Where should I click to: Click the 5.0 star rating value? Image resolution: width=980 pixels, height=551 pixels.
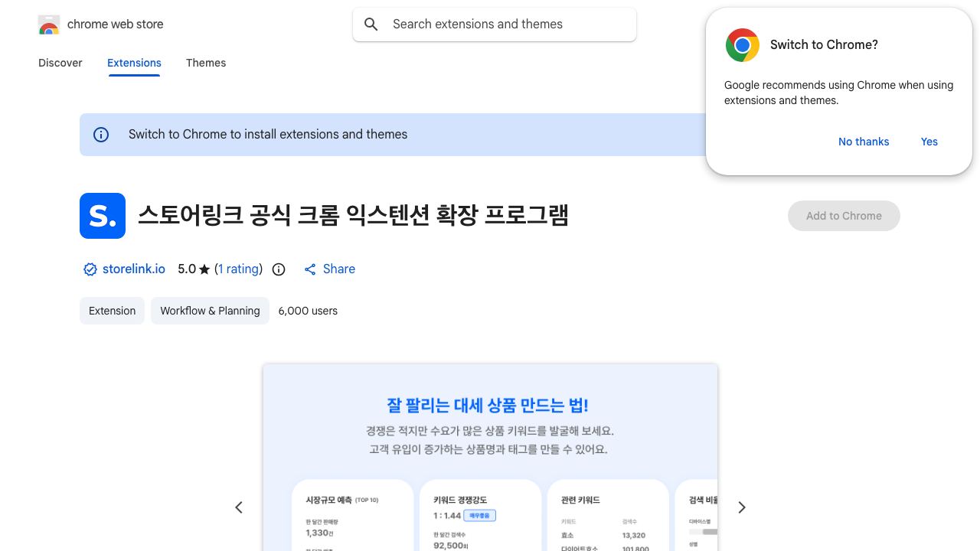pyautogui.click(x=187, y=269)
